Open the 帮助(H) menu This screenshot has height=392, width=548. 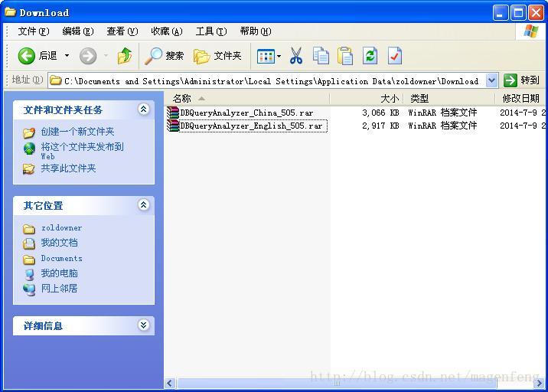click(x=256, y=31)
